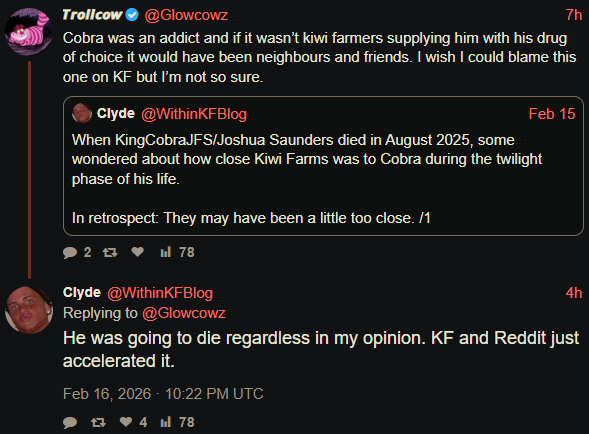
Task: Open the 4h timestamp on Clyde's reply
Action: click(574, 293)
